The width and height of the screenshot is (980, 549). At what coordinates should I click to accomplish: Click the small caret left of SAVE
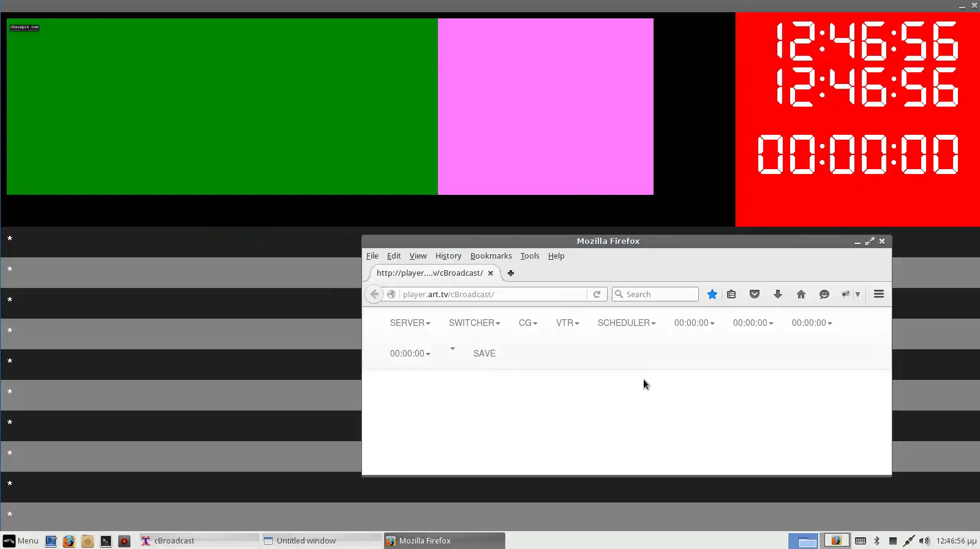click(x=453, y=349)
